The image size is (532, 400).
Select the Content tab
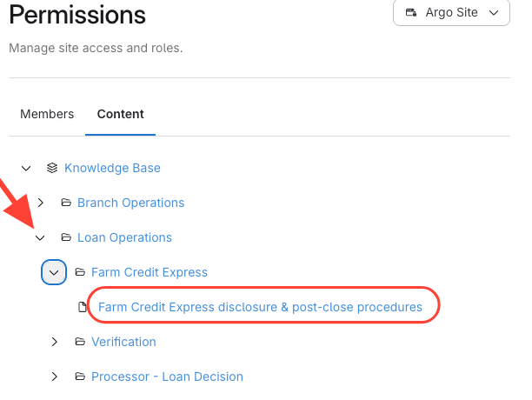pos(121,114)
